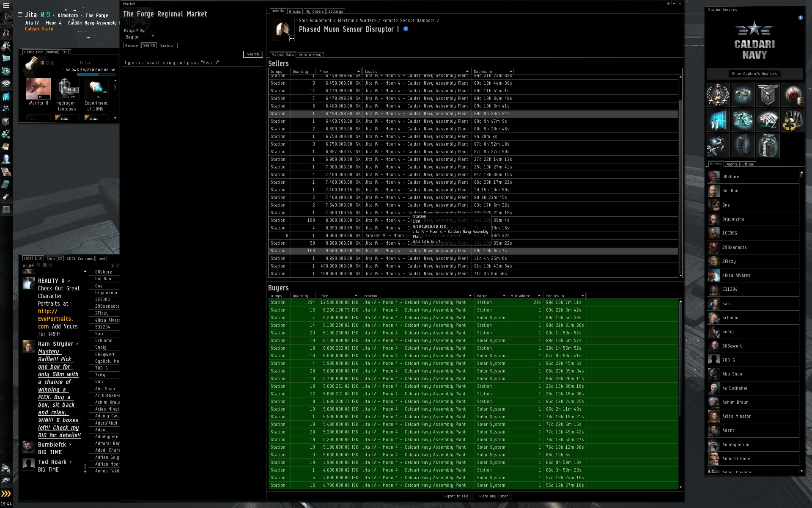Open the Repairshop station service icon

point(718,145)
